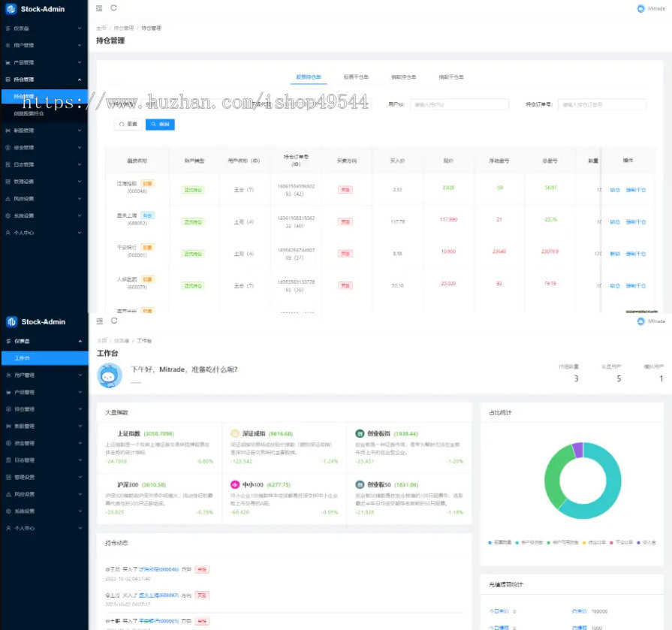Screen dimensions: 672x630
Task: Click the 深证成指 index icon
Action: [234, 434]
